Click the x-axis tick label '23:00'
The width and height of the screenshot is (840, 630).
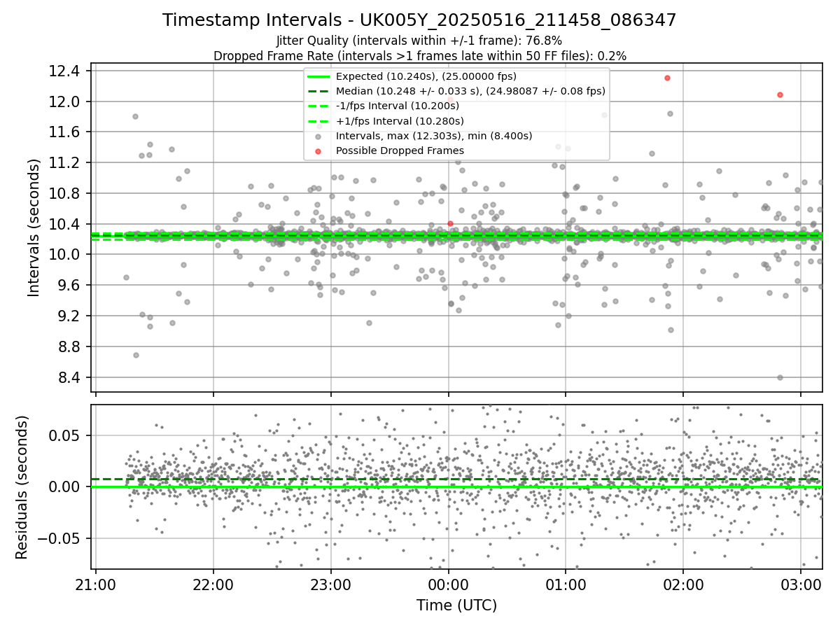point(331,584)
